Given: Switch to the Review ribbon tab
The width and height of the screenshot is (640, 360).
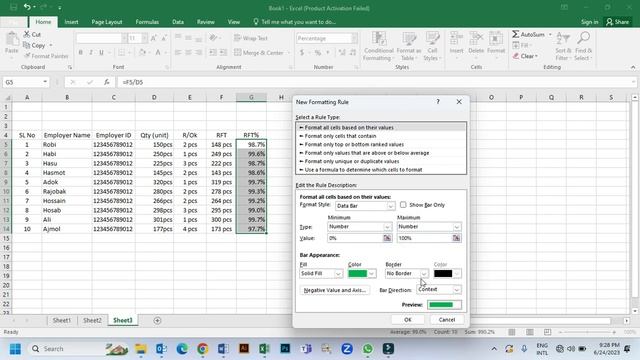Looking at the screenshot, I should pyautogui.click(x=206, y=22).
